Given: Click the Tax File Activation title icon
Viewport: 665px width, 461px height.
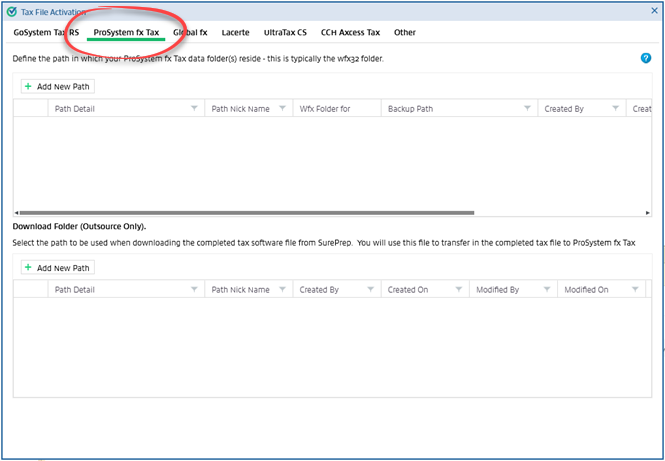Looking at the screenshot, I should [x=10, y=11].
